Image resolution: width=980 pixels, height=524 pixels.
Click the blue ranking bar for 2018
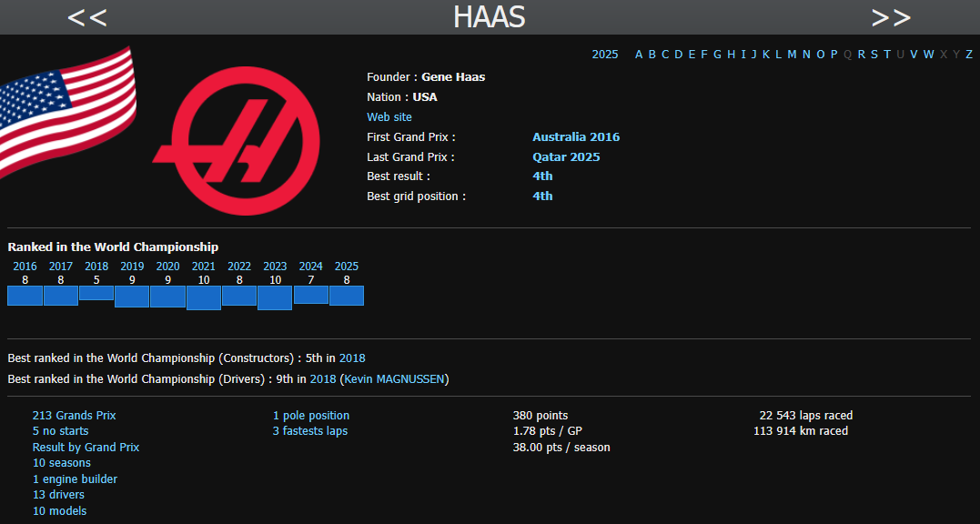pos(96,293)
